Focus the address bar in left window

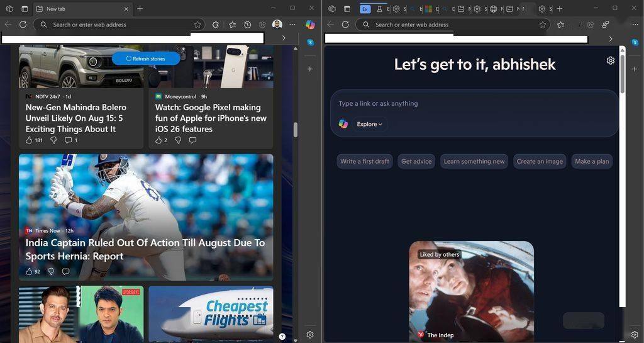119,25
